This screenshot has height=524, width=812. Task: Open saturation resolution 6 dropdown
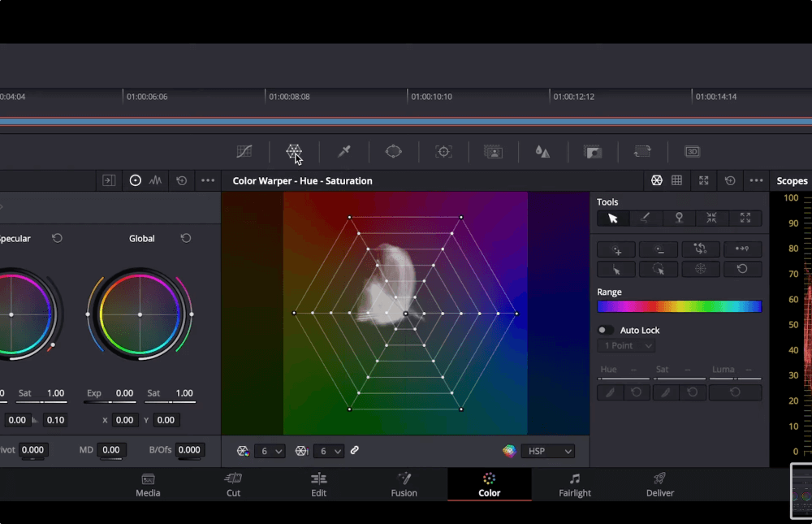coord(330,451)
